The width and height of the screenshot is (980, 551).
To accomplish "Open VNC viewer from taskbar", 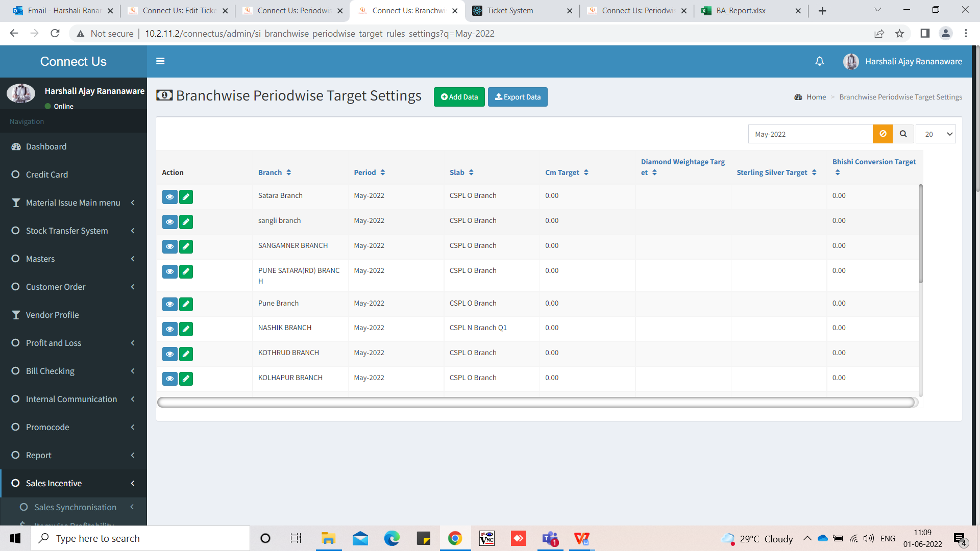I will (487, 539).
